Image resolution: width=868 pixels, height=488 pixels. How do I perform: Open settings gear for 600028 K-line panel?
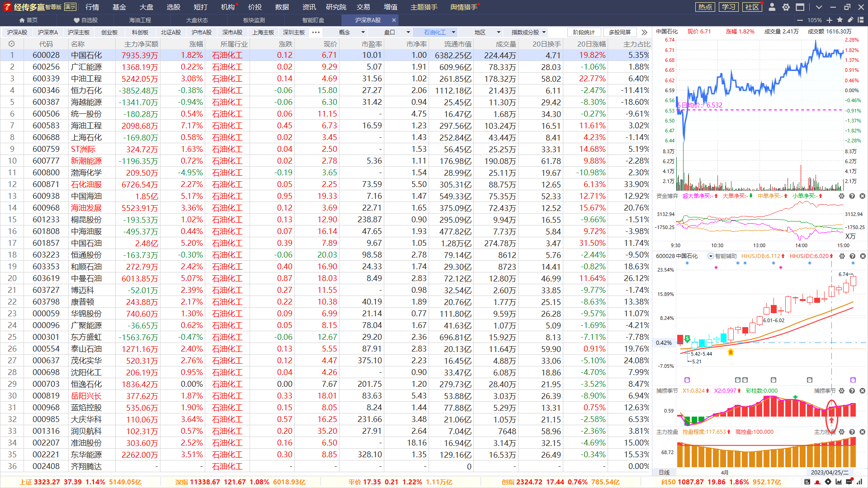pyautogui.click(x=842, y=256)
